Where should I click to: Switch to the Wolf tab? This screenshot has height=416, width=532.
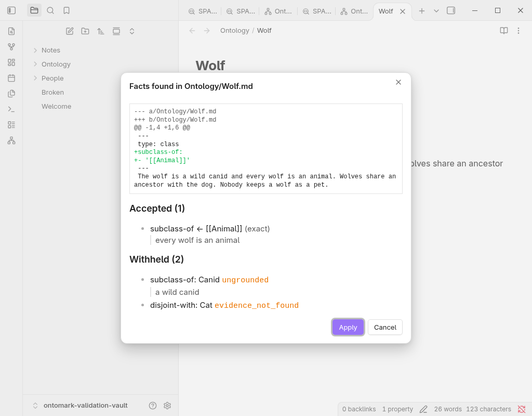click(x=386, y=11)
